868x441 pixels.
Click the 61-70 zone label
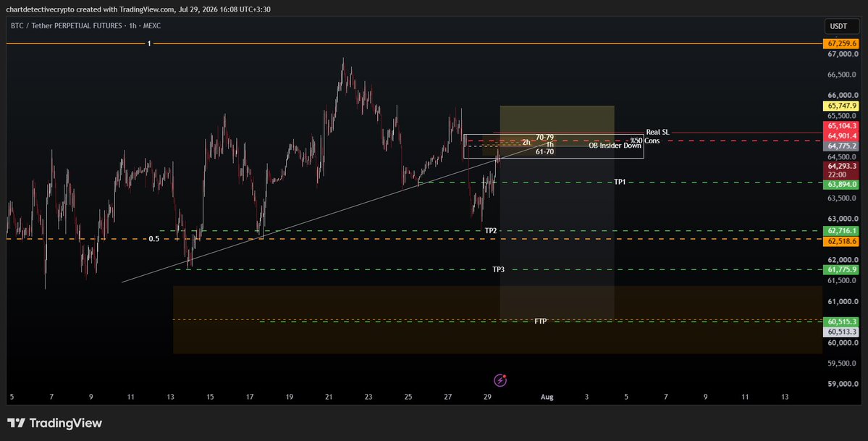544,151
